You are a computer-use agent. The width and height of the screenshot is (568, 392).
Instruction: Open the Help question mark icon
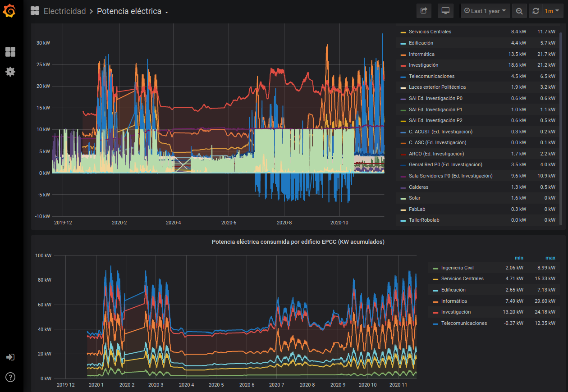click(10, 377)
